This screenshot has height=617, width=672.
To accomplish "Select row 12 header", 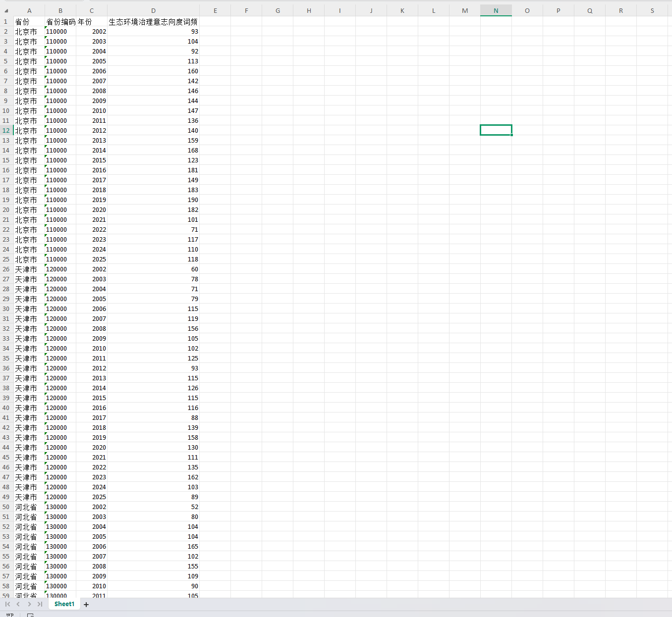I will tap(6, 131).
